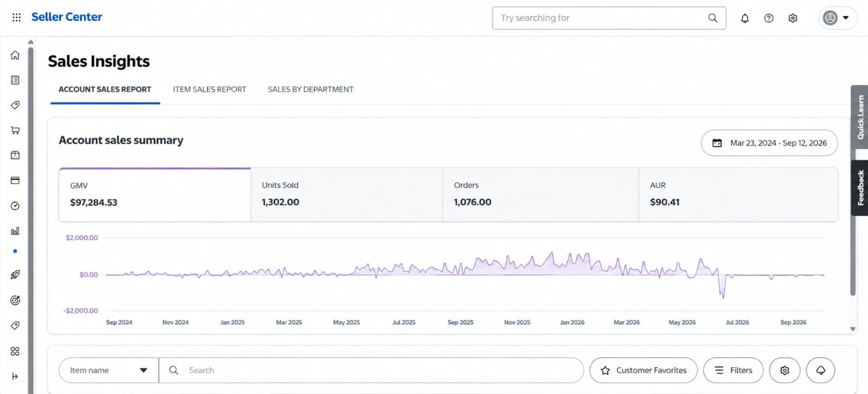This screenshot has height=394, width=868.
Task: Select the Orders metric card
Action: tap(540, 194)
